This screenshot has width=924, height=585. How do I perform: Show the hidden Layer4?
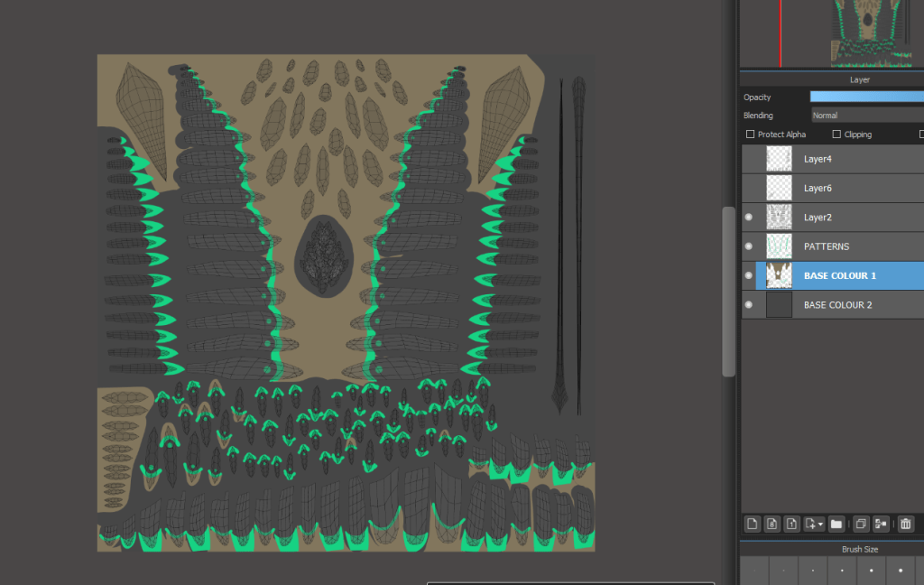748,159
